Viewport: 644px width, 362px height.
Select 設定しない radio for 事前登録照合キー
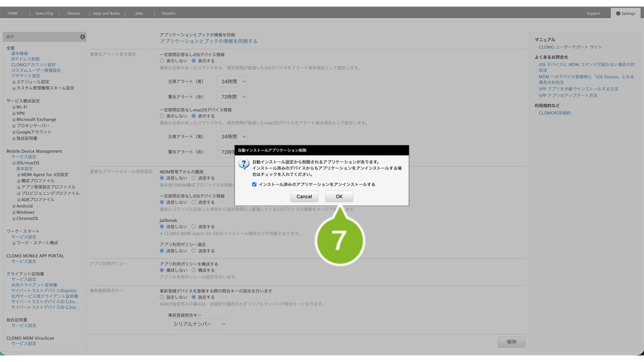coord(162,297)
